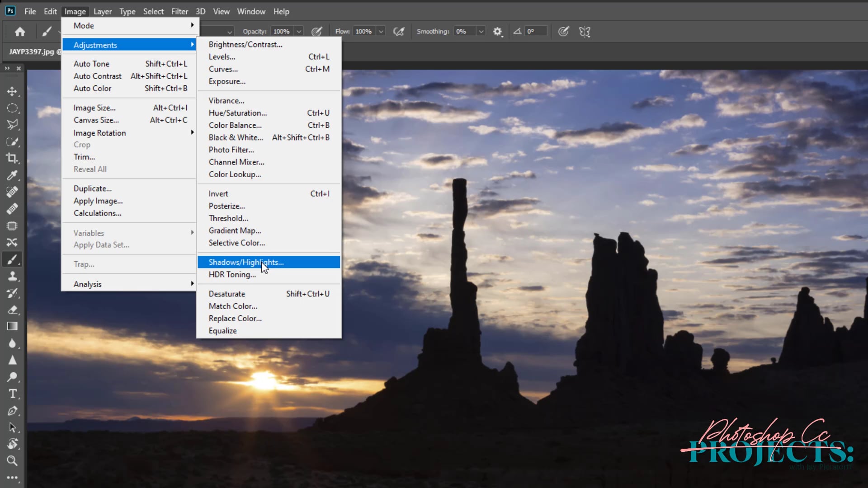This screenshot has width=868, height=488.
Task: Select the Move tool
Action: pyautogui.click(x=12, y=91)
